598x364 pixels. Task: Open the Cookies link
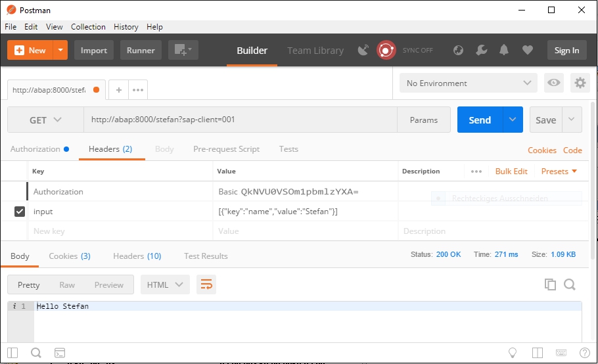click(x=542, y=150)
